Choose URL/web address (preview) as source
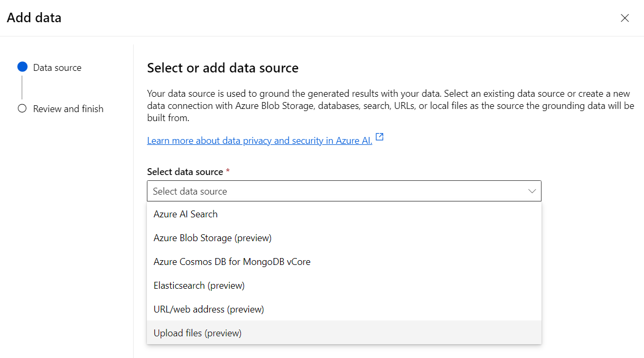This screenshot has height=358, width=644. (x=209, y=309)
